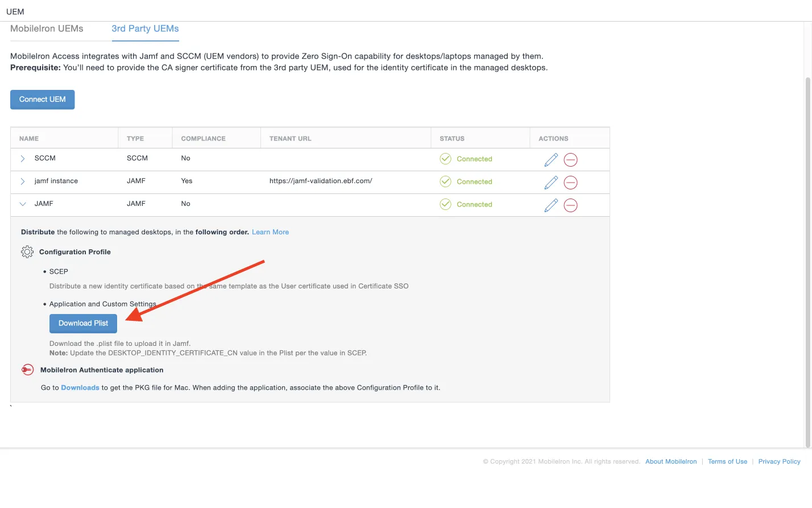
Task: Click the STATUS column header
Action: [452, 139]
